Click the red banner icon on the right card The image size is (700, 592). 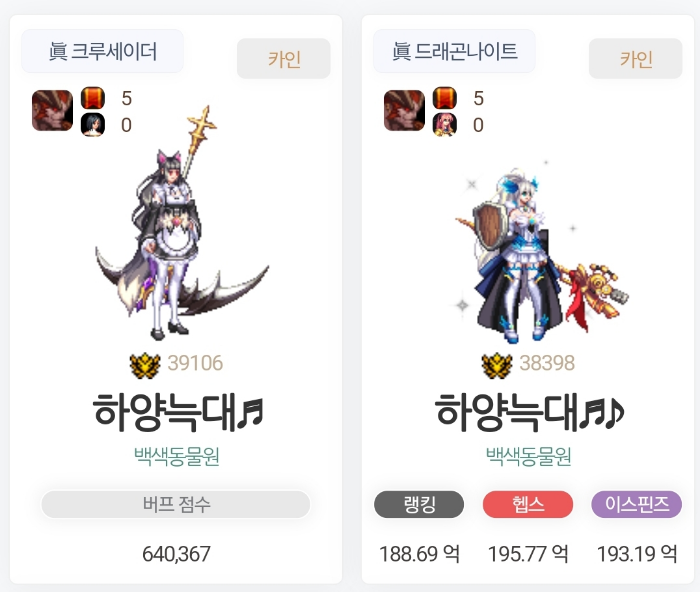click(445, 98)
